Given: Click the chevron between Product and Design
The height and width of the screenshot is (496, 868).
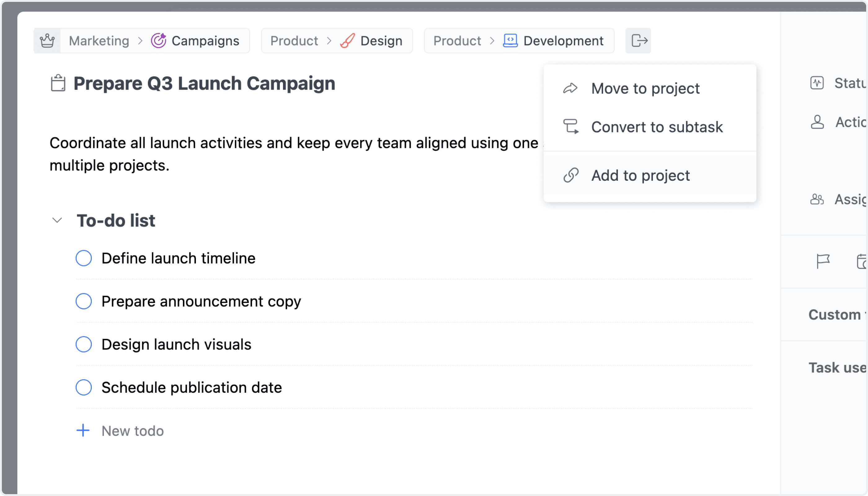Looking at the screenshot, I should pos(329,41).
